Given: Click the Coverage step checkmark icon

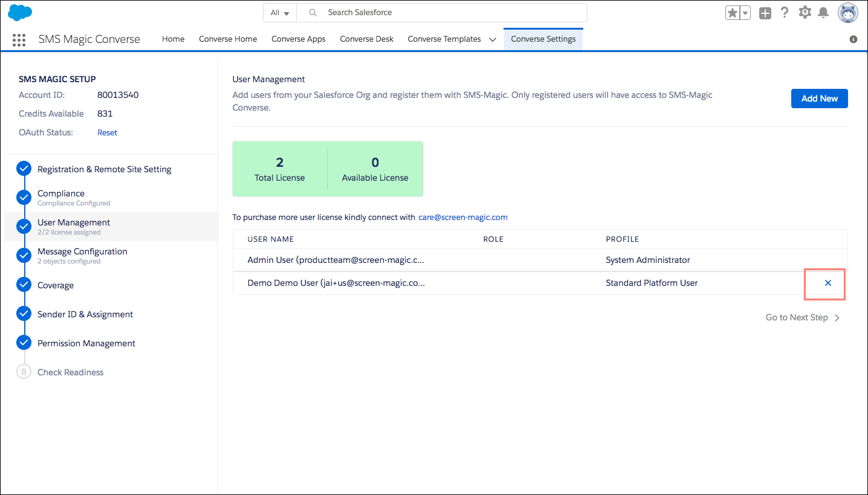Looking at the screenshot, I should click(24, 285).
